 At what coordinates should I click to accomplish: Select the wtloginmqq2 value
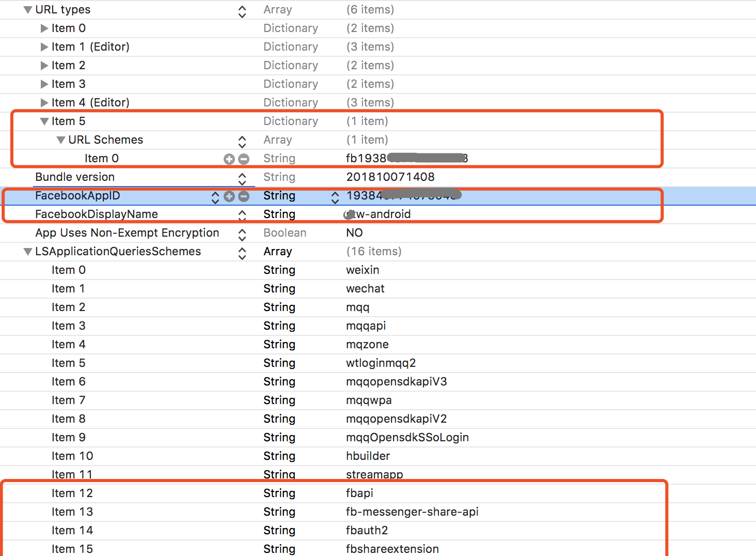coord(381,363)
